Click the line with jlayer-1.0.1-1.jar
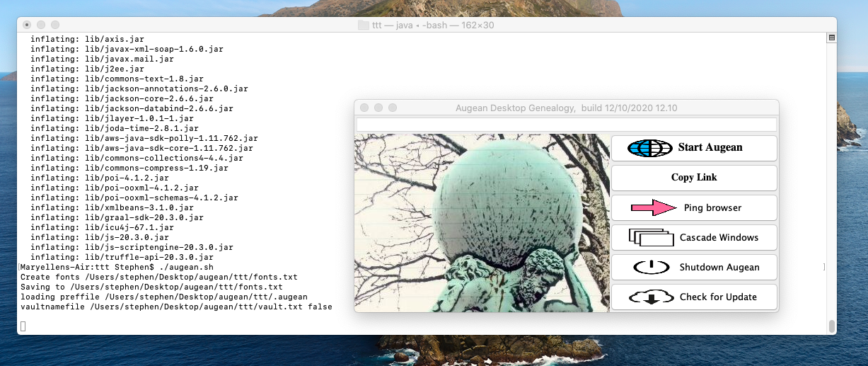This screenshot has height=366, width=868. pos(112,119)
